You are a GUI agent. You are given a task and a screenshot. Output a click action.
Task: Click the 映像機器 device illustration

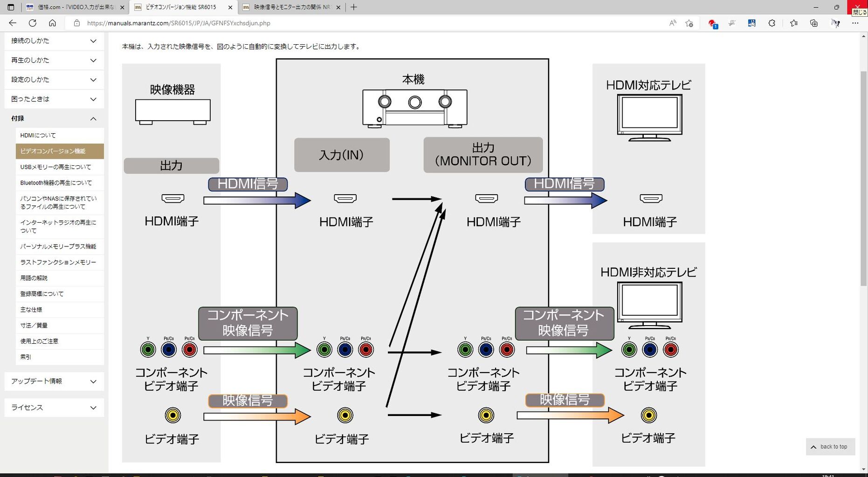tap(173, 112)
